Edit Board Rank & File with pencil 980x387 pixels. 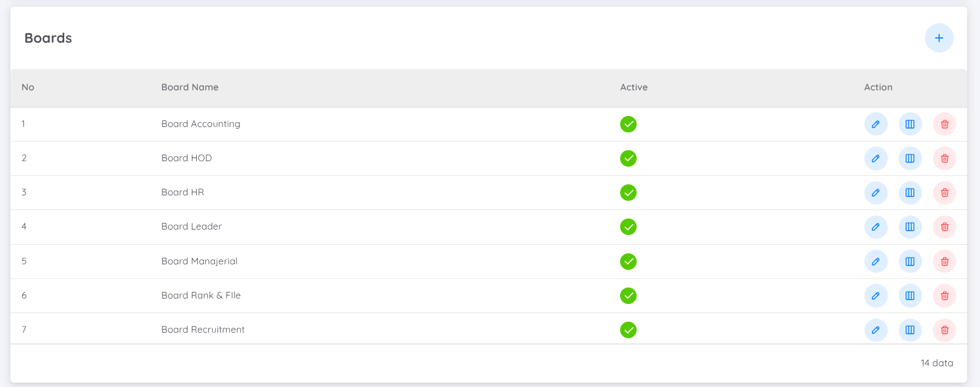coord(876,296)
